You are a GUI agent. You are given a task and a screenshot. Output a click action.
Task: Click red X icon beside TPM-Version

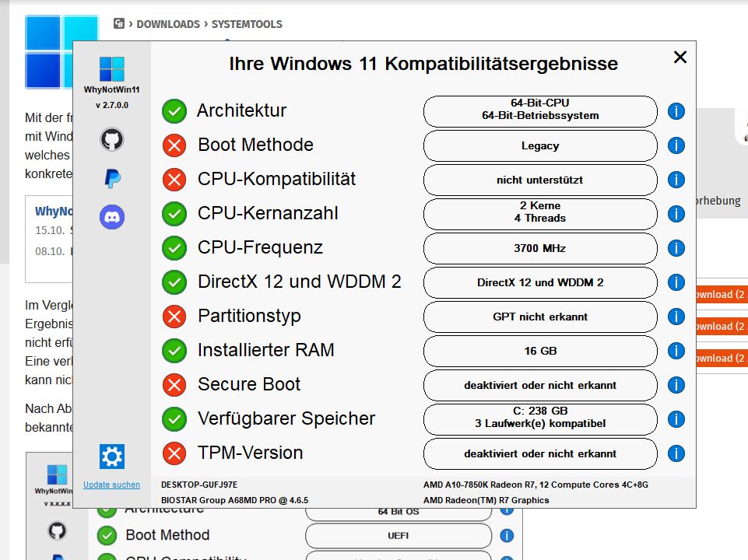click(x=174, y=453)
